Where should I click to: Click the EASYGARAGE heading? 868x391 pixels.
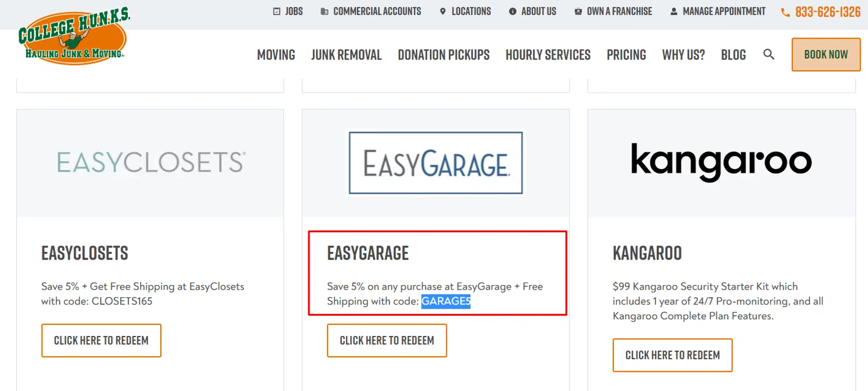pyautogui.click(x=368, y=253)
